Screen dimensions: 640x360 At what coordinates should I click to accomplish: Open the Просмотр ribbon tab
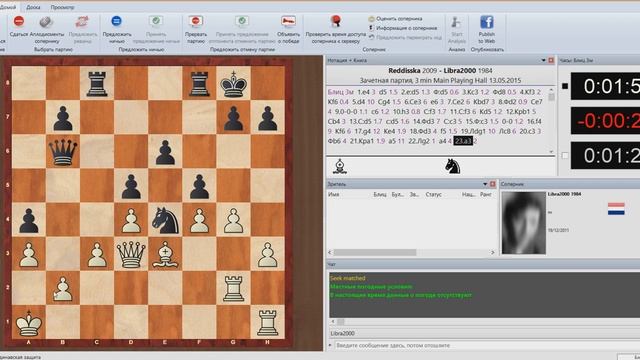tap(62, 7)
